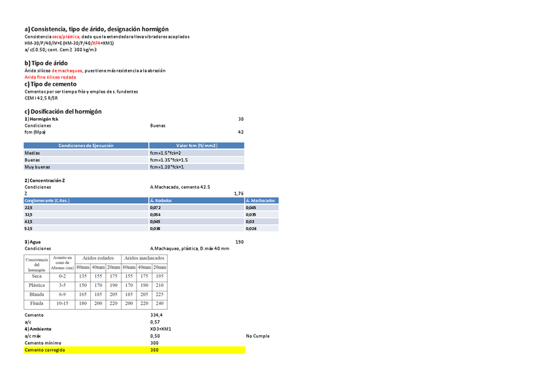Viewport: 554px width, 392px height.
Task: Click the "Aridos machacados" header in the water table
Action: (x=144, y=258)
